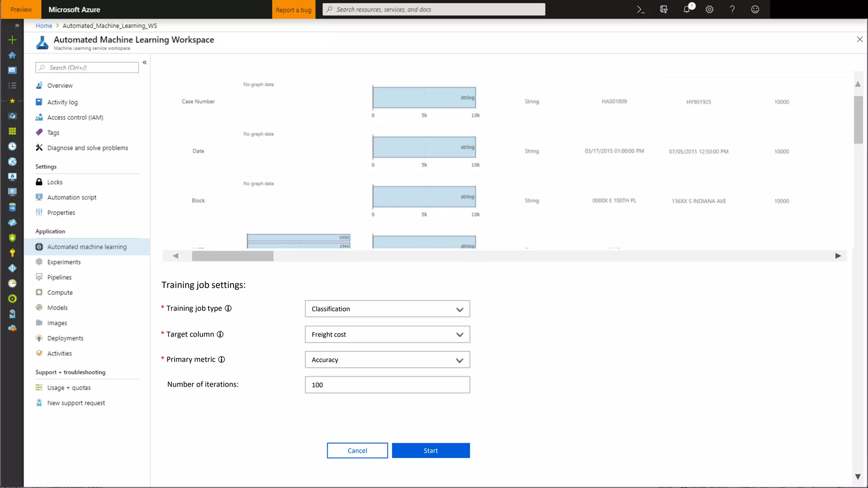The width and height of the screenshot is (868, 488).
Task: Click horizontal scrollbar thumb of data preview
Action: tap(233, 256)
